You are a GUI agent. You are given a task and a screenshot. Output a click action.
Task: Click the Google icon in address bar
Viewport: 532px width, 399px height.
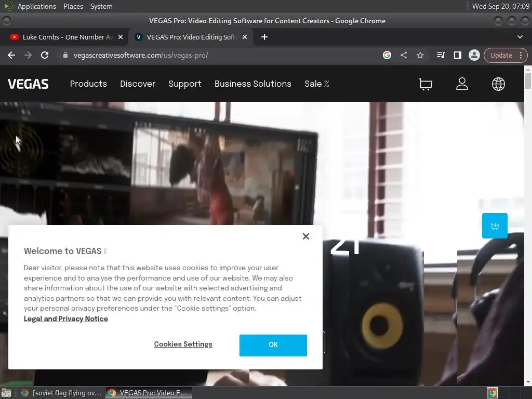pyautogui.click(x=387, y=55)
